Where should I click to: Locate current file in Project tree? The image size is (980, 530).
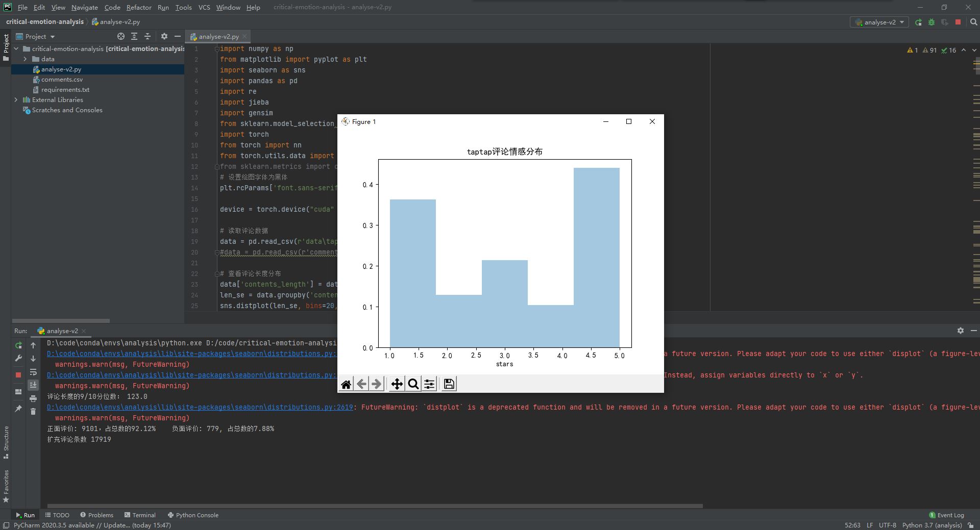121,36
